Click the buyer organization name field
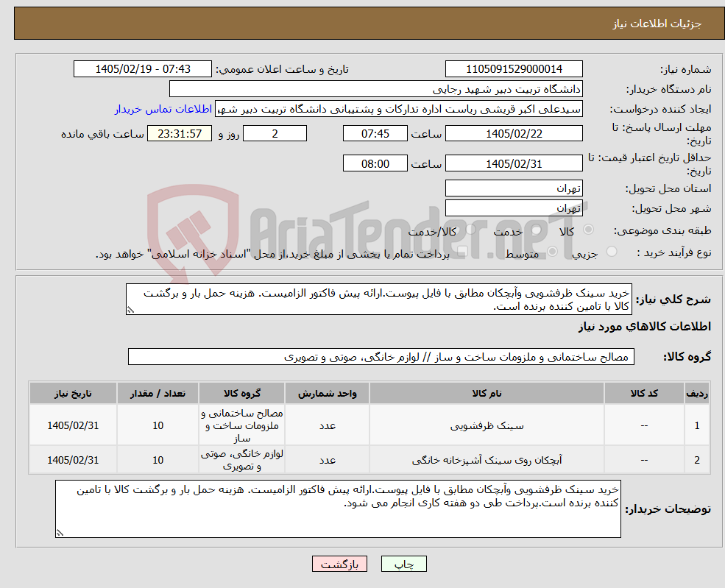The width and height of the screenshot is (725, 588). [x=376, y=89]
